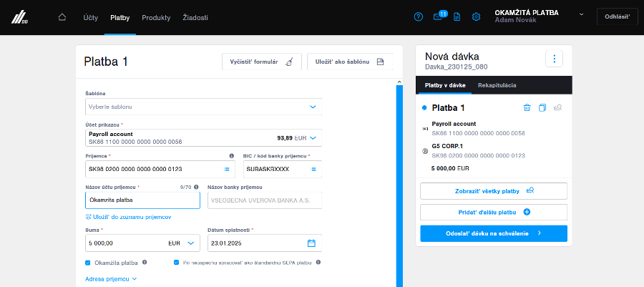Switch to Rekapitulácia tab
This screenshot has width=644, height=287.
(497, 85)
